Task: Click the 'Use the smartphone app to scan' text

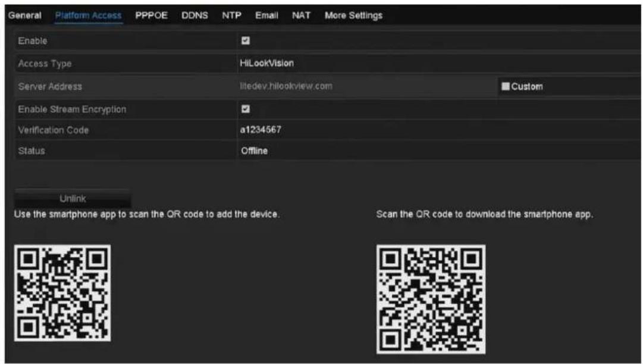Action: (x=147, y=214)
